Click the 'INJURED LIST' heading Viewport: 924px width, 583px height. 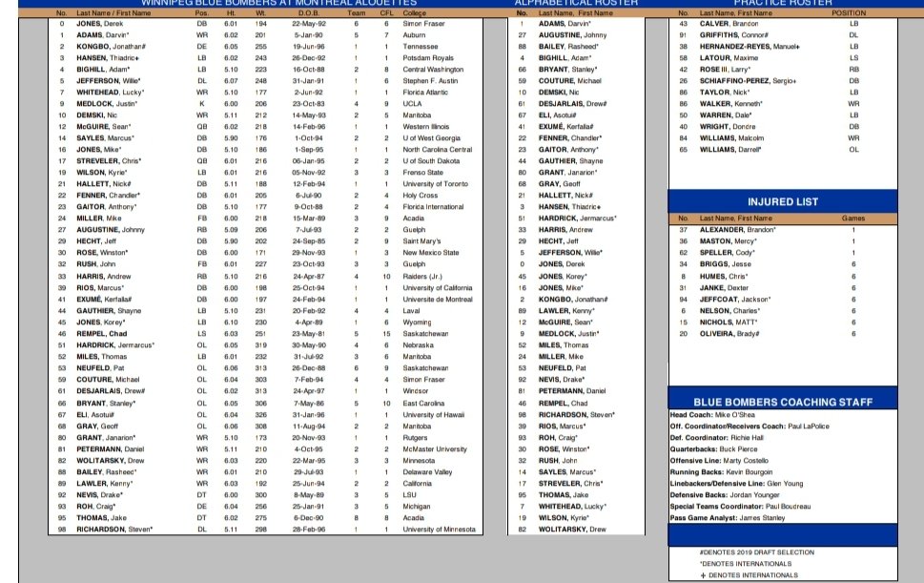coord(783,201)
